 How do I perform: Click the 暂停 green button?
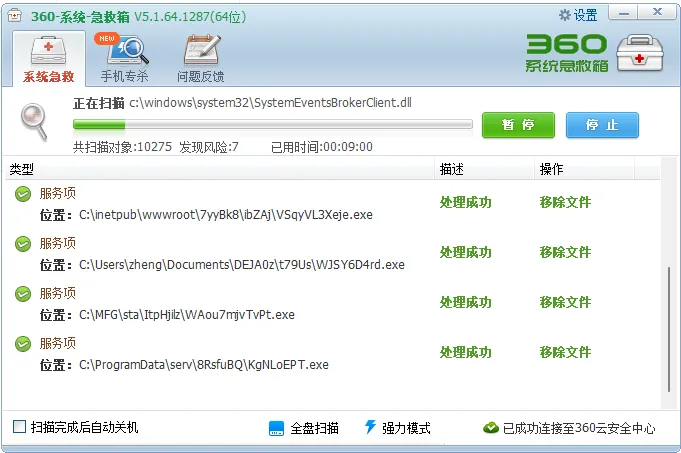(518, 125)
